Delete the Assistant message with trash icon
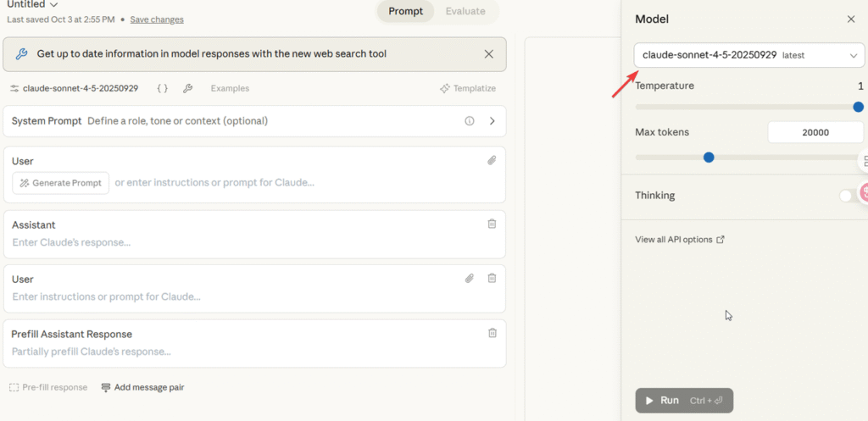868x421 pixels. (492, 224)
